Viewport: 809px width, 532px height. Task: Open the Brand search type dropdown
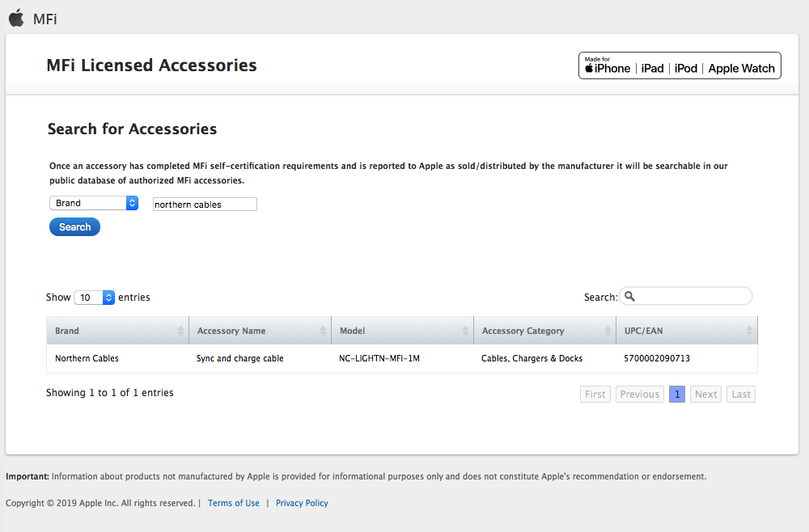[x=94, y=203]
